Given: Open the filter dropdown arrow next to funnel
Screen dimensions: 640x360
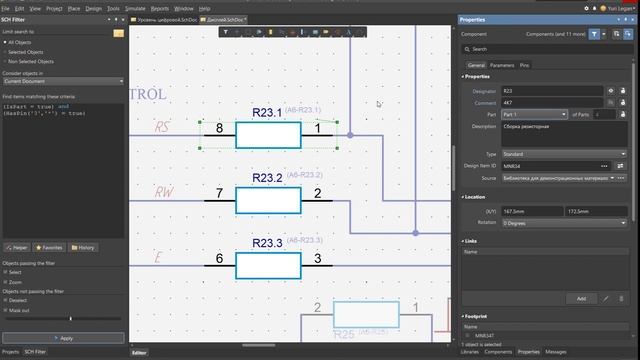Looking at the screenshot, I should (x=604, y=34).
